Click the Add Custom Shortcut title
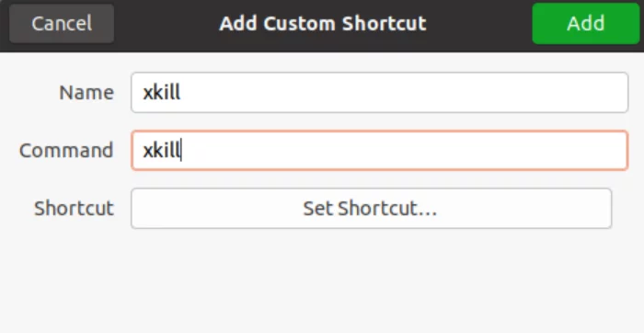Viewport: 644px width, 333px height. (x=323, y=23)
